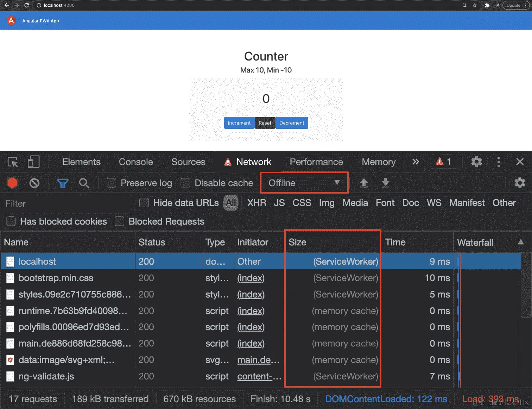The image size is (532, 409).
Task: Expand the hidden DevTools panels chevron
Action: pos(416,162)
